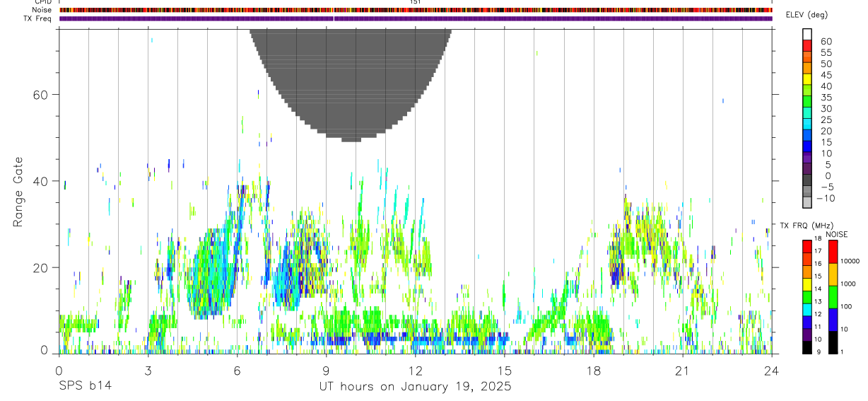
Task: Select the yellow 14–15 TX FRQ swatch
Action: pyautogui.click(x=807, y=284)
